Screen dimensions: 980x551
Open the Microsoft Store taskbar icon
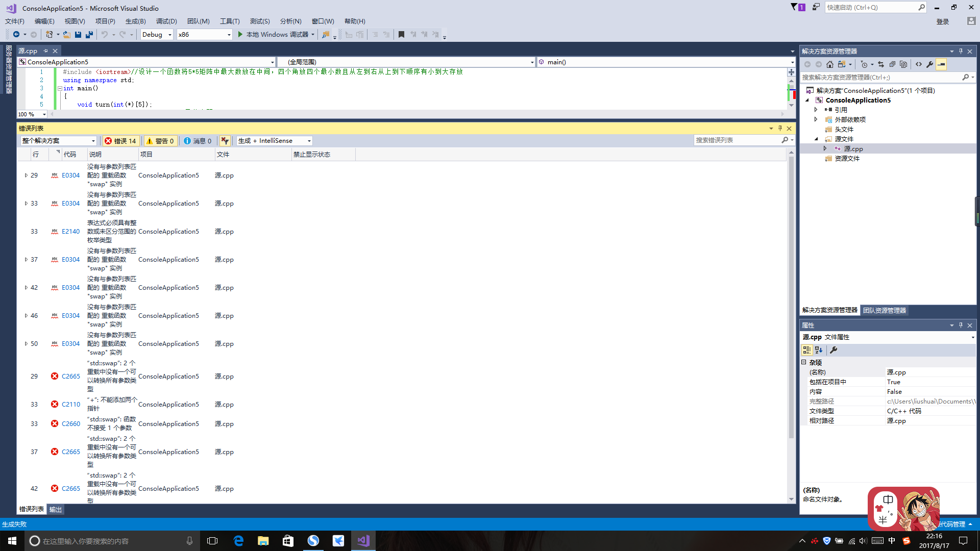(288, 541)
